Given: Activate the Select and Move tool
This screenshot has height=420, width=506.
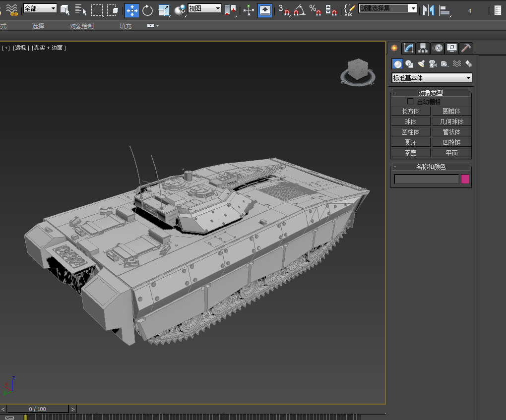Looking at the screenshot, I should click(x=131, y=9).
